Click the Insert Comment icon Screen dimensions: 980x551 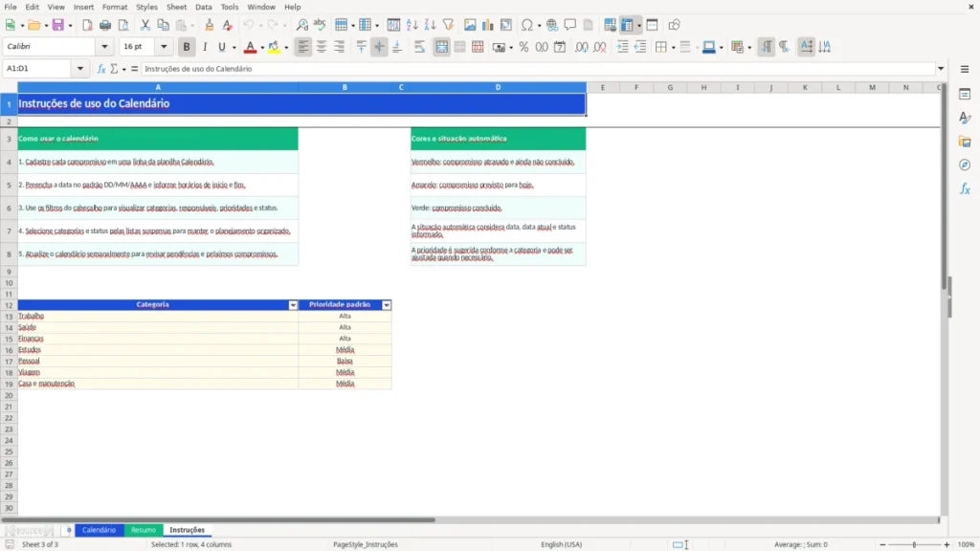[570, 25]
